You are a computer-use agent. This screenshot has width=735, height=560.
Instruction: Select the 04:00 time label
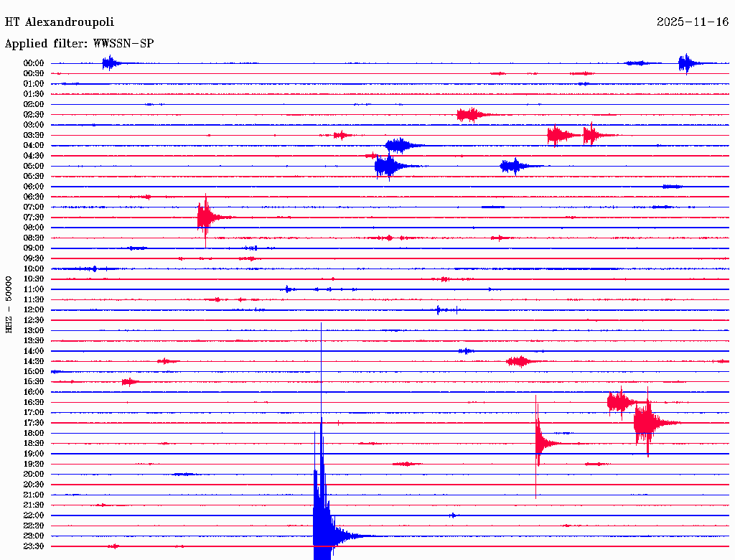34,146
